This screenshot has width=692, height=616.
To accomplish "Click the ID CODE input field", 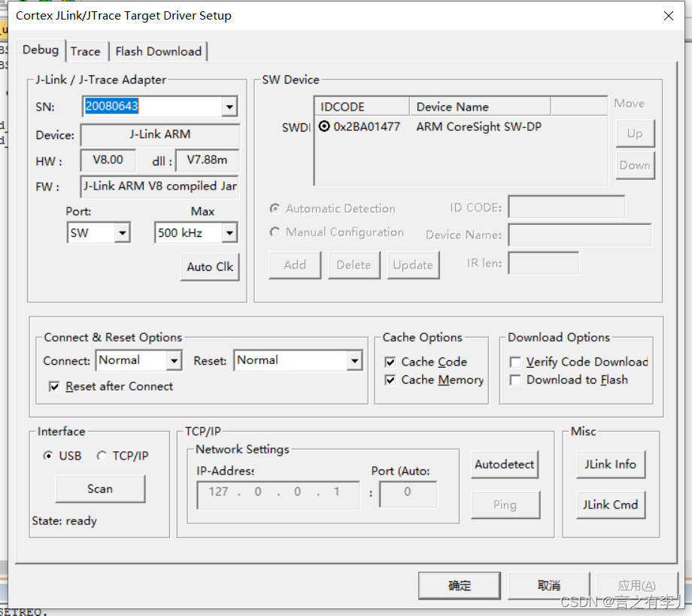I will tap(566, 207).
